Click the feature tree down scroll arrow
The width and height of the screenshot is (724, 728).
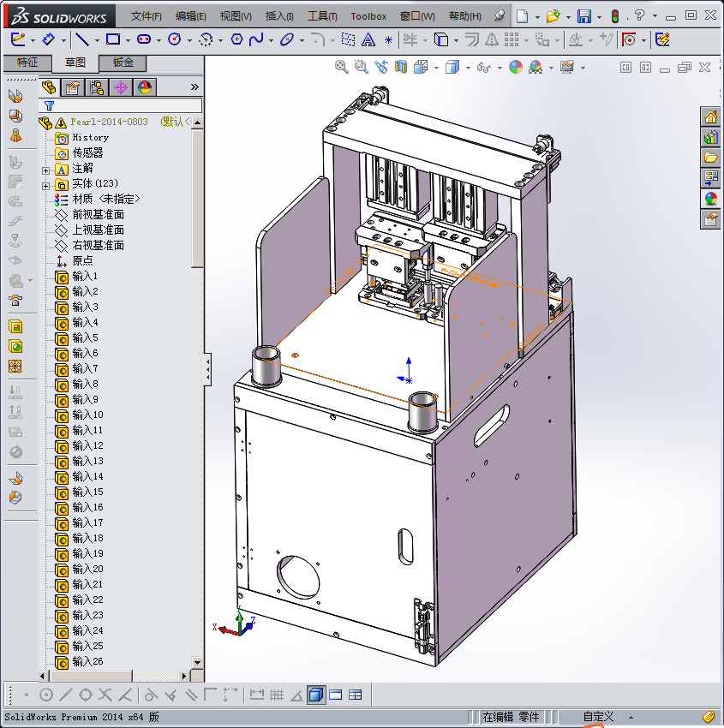[197, 663]
